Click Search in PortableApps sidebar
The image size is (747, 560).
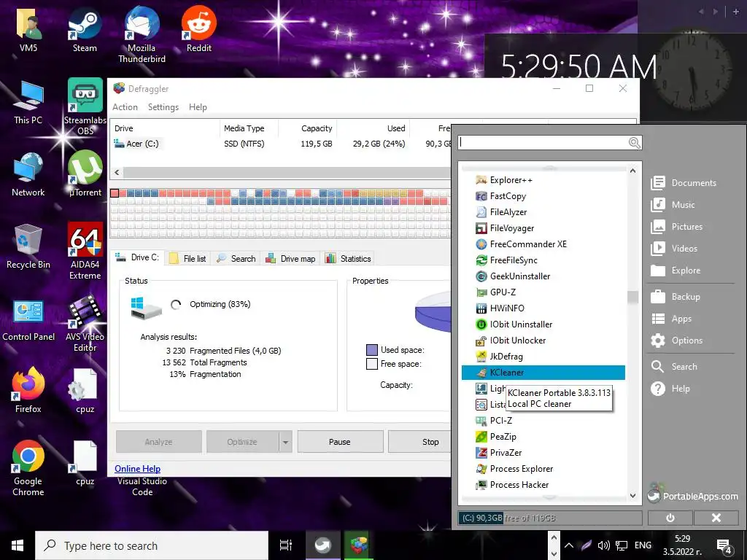pos(674,367)
